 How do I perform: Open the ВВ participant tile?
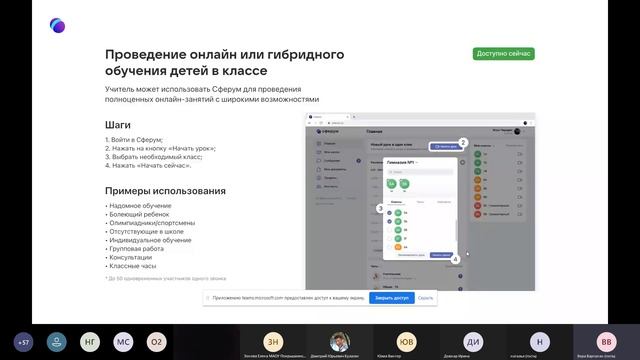(606, 342)
